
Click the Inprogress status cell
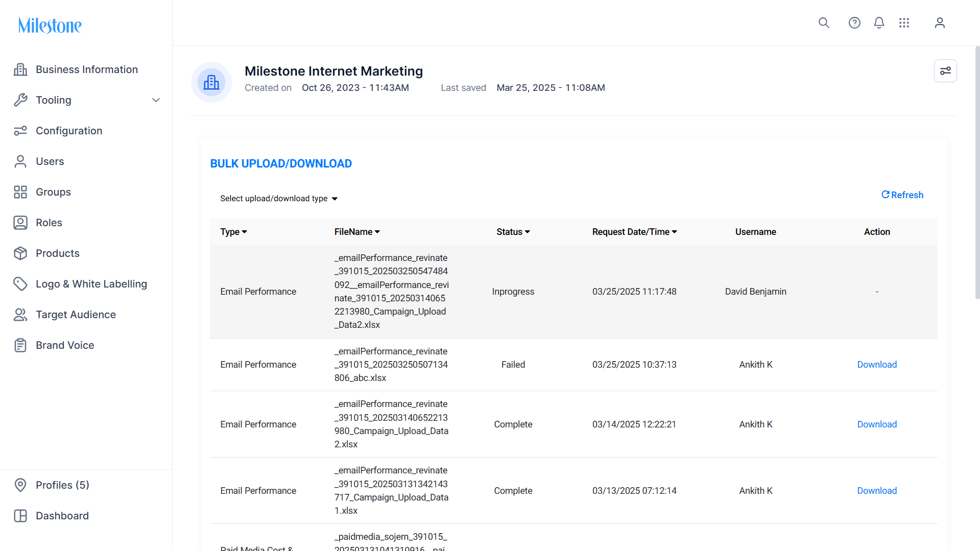(x=513, y=292)
